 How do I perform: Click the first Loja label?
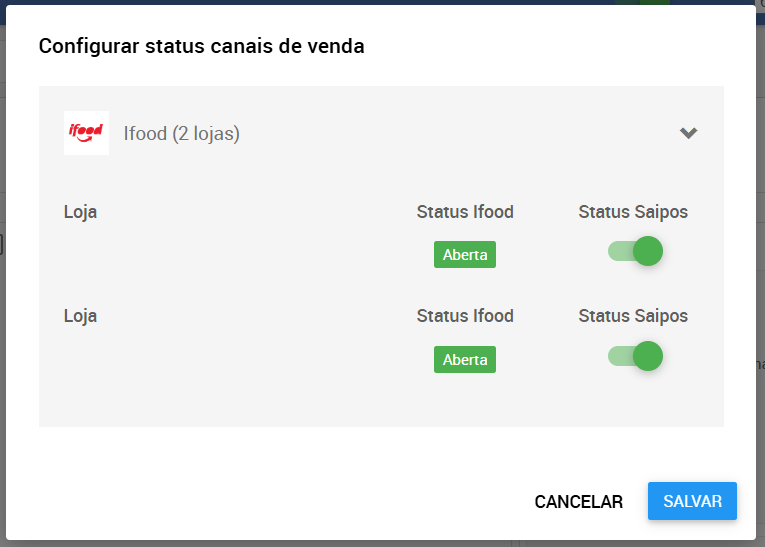coord(81,212)
